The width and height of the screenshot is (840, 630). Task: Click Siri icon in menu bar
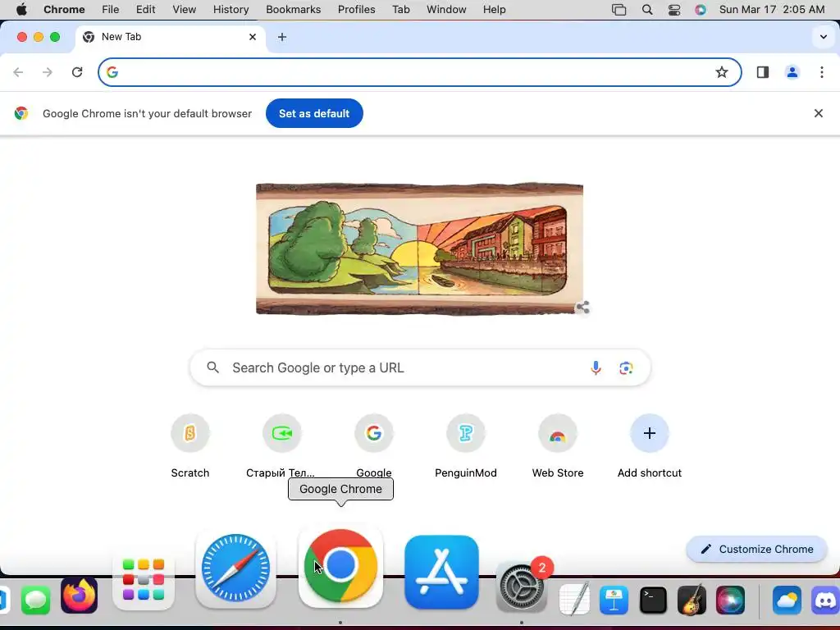coord(701,9)
